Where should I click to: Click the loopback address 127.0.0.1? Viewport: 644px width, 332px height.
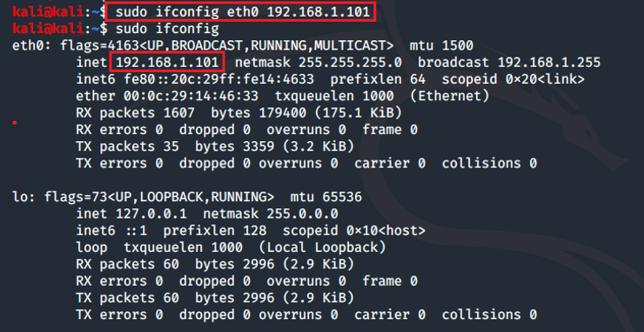pos(151,214)
